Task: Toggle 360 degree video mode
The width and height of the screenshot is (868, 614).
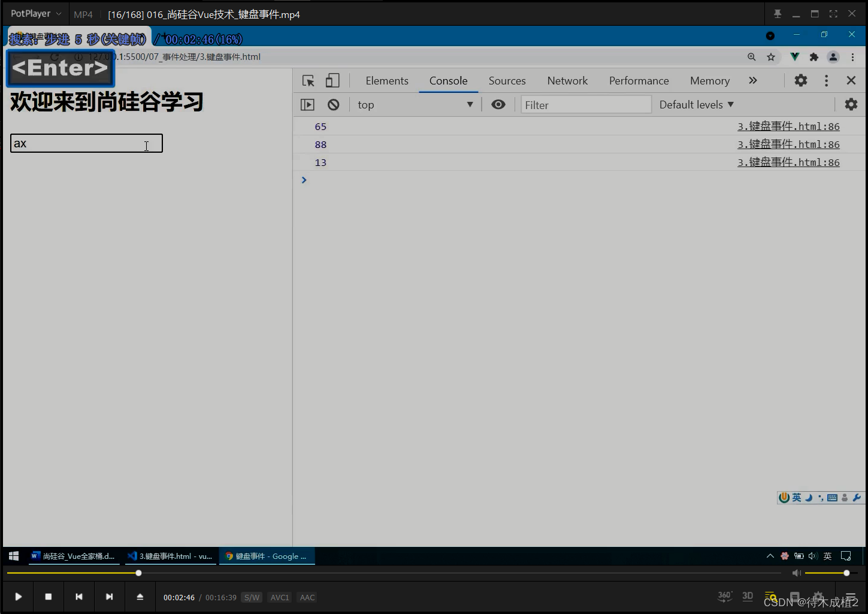Action: (x=725, y=596)
